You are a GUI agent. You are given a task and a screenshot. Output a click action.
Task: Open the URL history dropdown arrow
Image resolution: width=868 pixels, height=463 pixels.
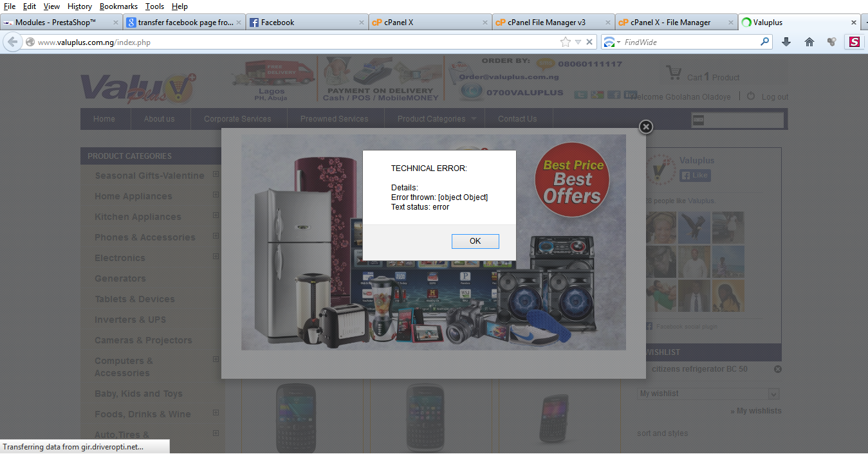578,42
